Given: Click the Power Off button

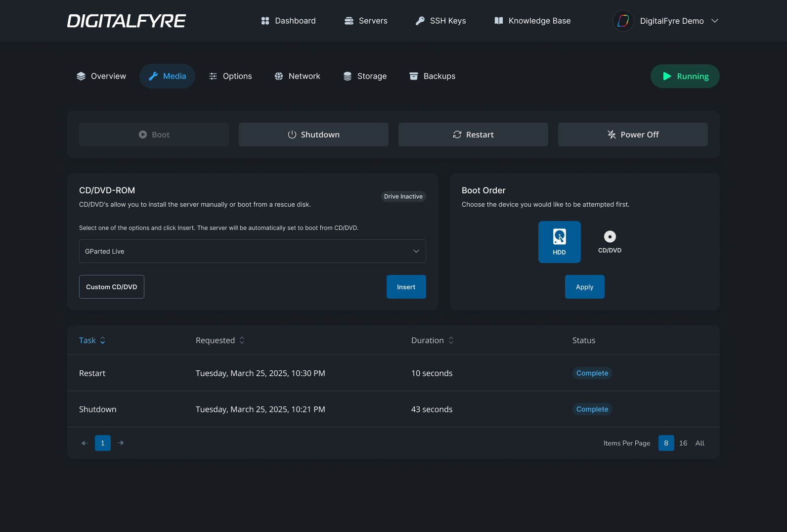Looking at the screenshot, I should [633, 134].
